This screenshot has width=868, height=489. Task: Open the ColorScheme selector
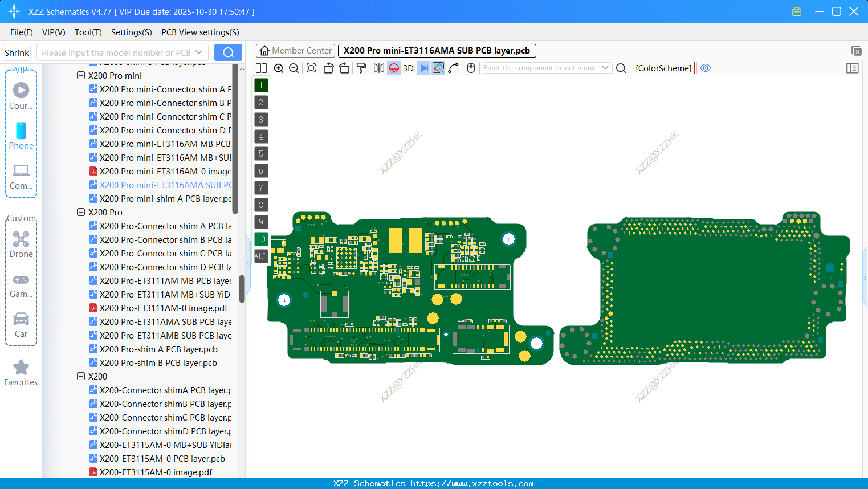[x=663, y=68]
